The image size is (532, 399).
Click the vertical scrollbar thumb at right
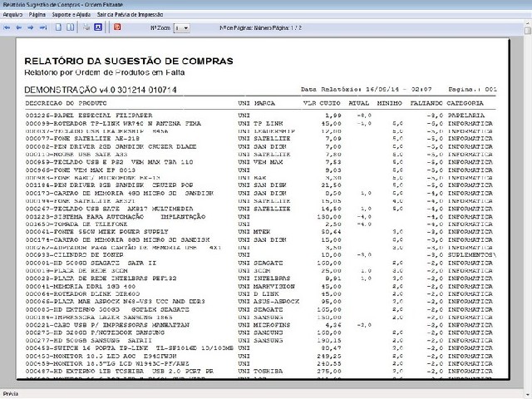528,31
